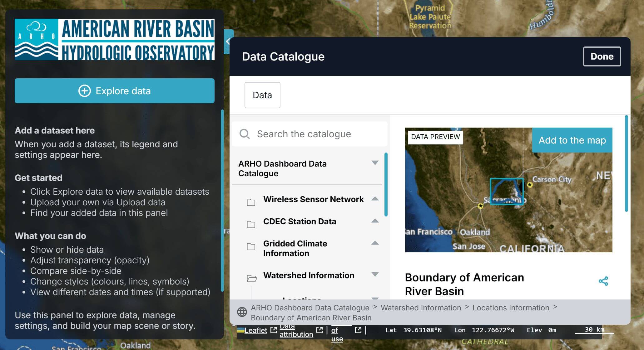Click the magnifier icon in the catalogue search
Viewport: 644px width, 350px height.
click(245, 134)
